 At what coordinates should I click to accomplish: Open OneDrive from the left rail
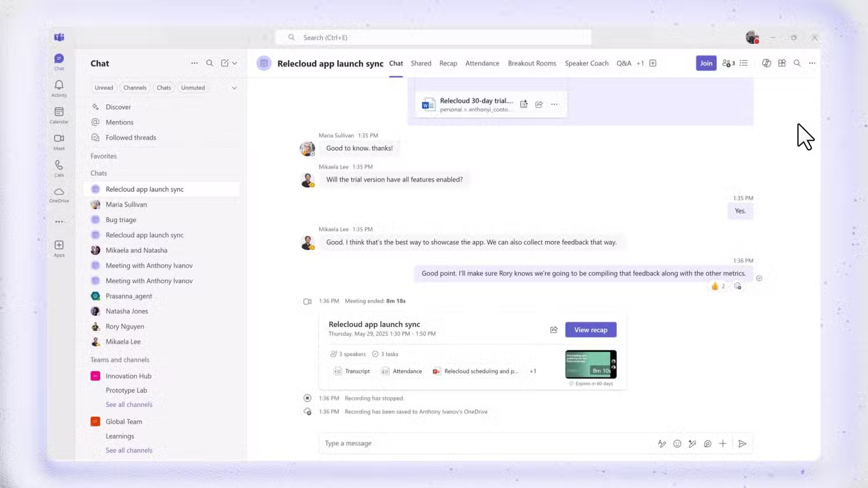coord(59,195)
